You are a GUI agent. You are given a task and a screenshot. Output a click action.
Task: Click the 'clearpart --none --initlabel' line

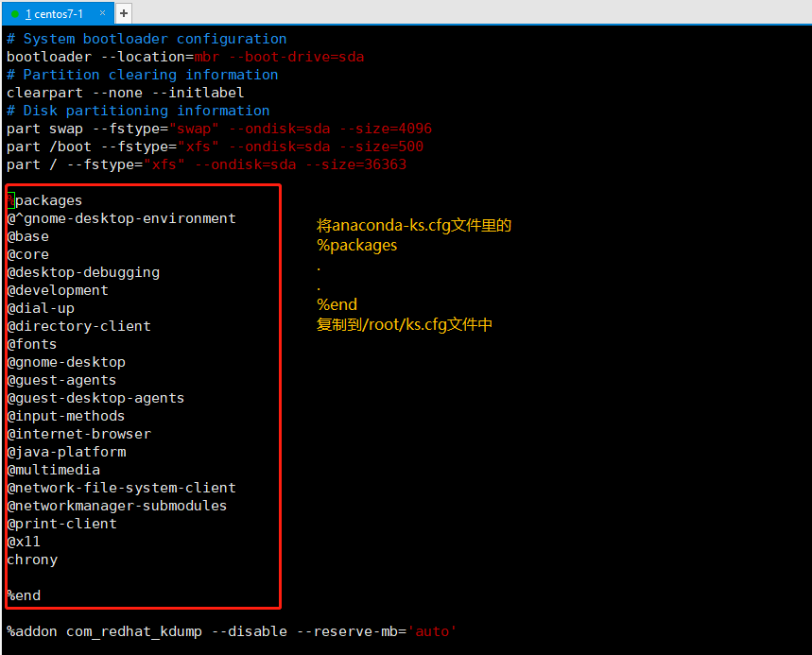pos(126,93)
